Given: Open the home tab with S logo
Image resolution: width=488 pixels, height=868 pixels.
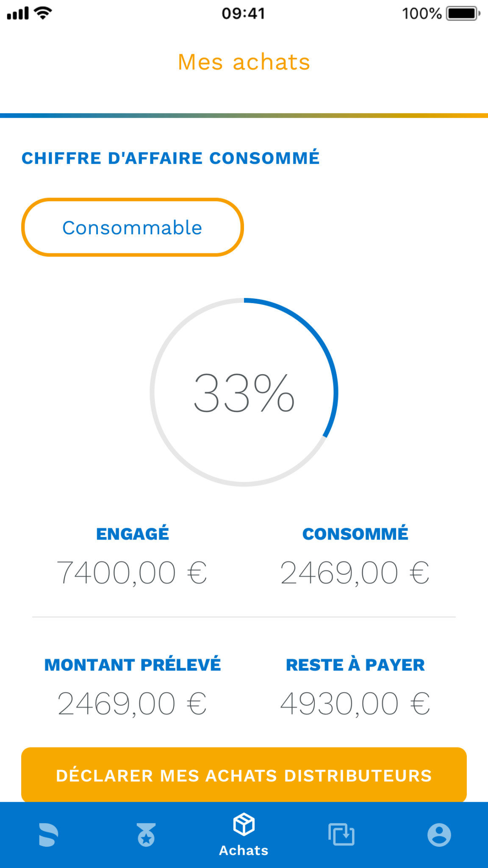Looking at the screenshot, I should coord(48,835).
